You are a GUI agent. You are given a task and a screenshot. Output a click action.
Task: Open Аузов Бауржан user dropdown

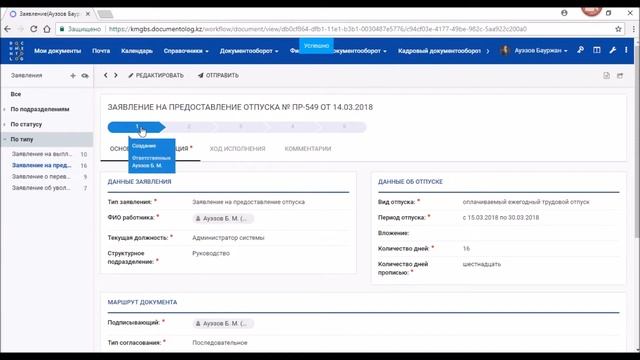click(x=541, y=51)
